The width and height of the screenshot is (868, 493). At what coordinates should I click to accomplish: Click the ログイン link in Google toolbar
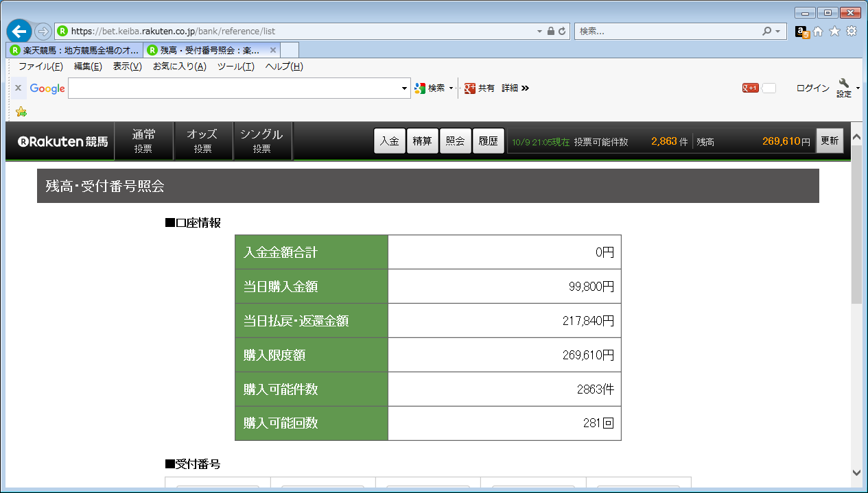[812, 88]
